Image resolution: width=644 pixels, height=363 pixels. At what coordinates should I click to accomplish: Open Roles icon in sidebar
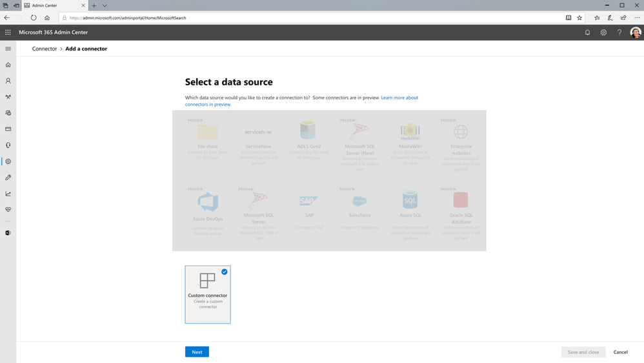(8, 113)
